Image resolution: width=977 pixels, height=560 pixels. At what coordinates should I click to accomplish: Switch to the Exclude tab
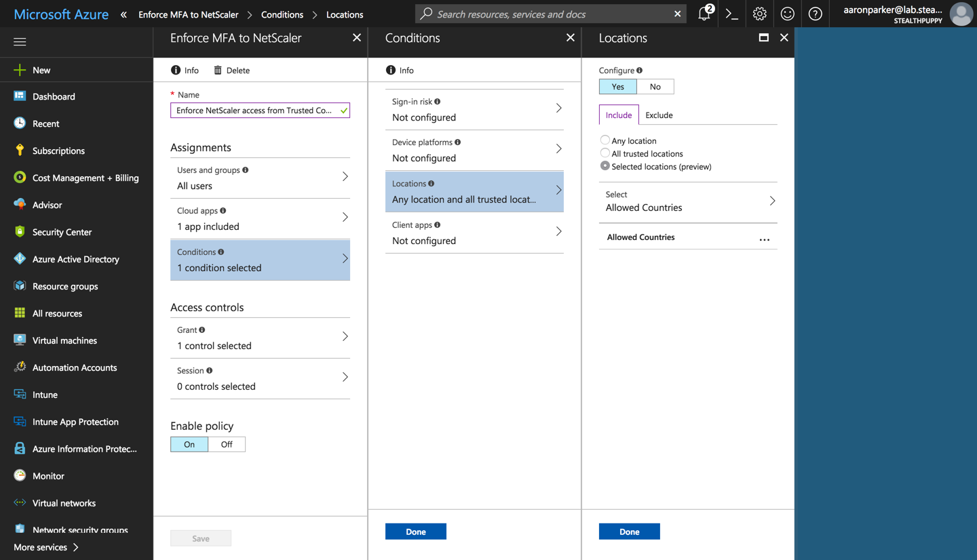(659, 115)
